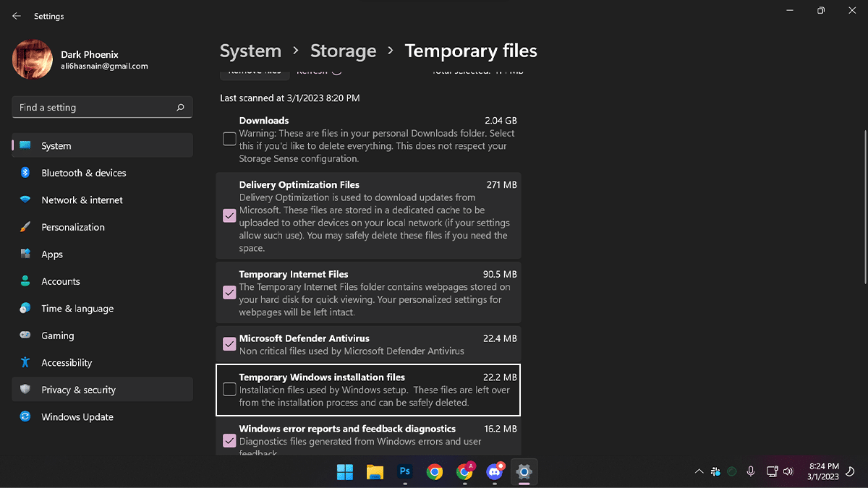Check Temporary Windows installation files
The width and height of the screenshot is (868, 488).
(x=229, y=390)
